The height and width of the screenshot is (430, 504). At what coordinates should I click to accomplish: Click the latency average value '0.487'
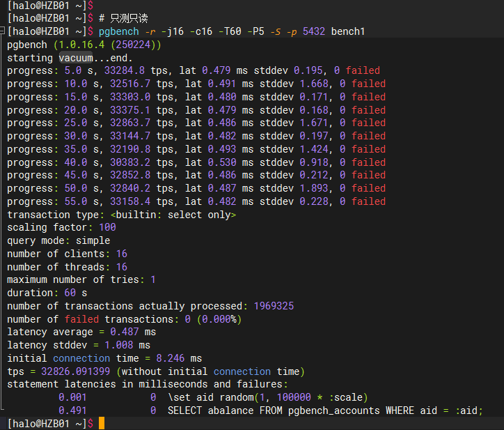click(125, 332)
